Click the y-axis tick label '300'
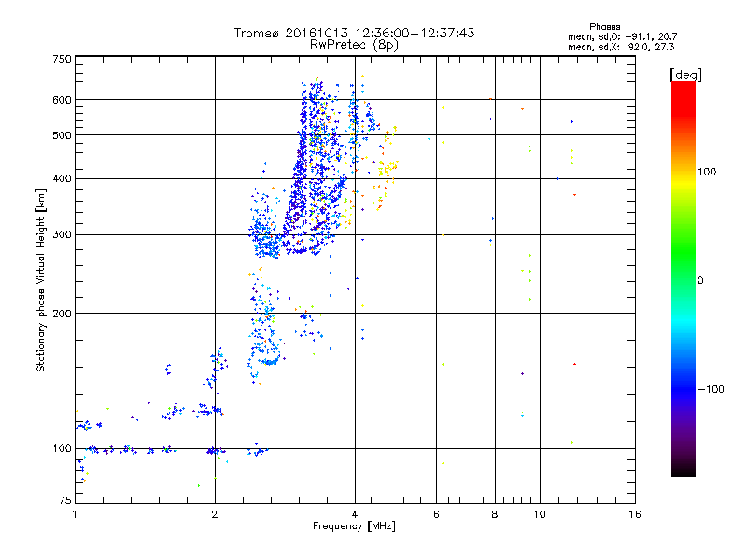 tap(62, 235)
